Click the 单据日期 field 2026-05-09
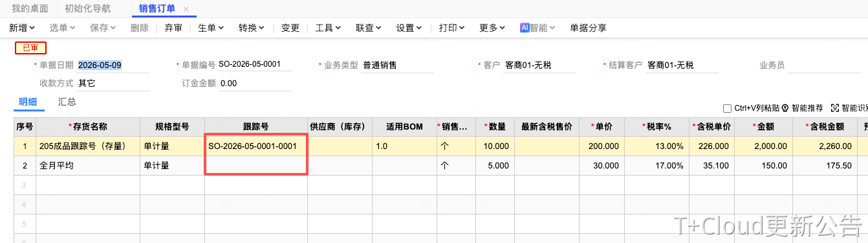This screenshot has width=868, height=243. [113, 65]
